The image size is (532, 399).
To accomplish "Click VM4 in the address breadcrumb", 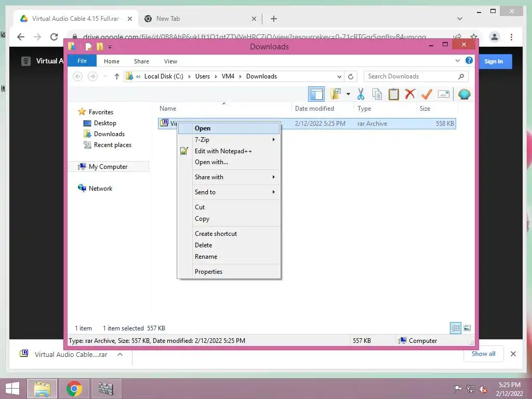I will pyautogui.click(x=228, y=76).
